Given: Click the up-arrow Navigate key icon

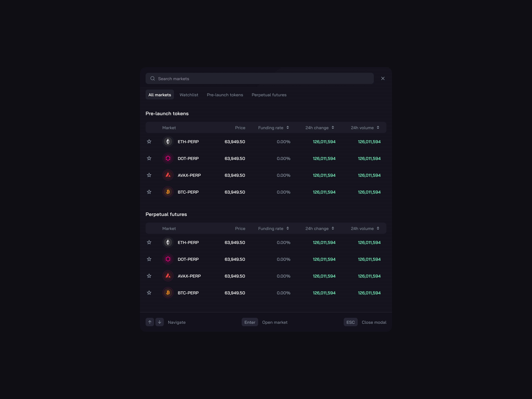Looking at the screenshot, I should click(150, 322).
